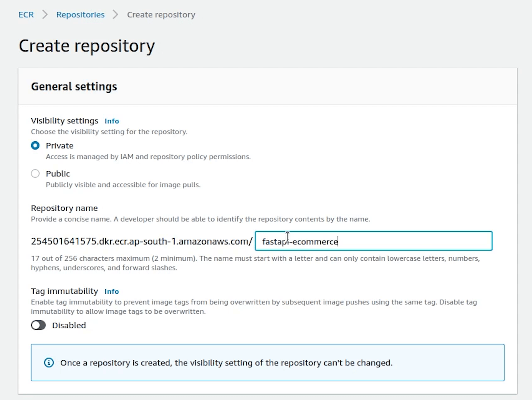Image resolution: width=532 pixels, height=400 pixels.
Task: Click the Private option label
Action: point(60,146)
